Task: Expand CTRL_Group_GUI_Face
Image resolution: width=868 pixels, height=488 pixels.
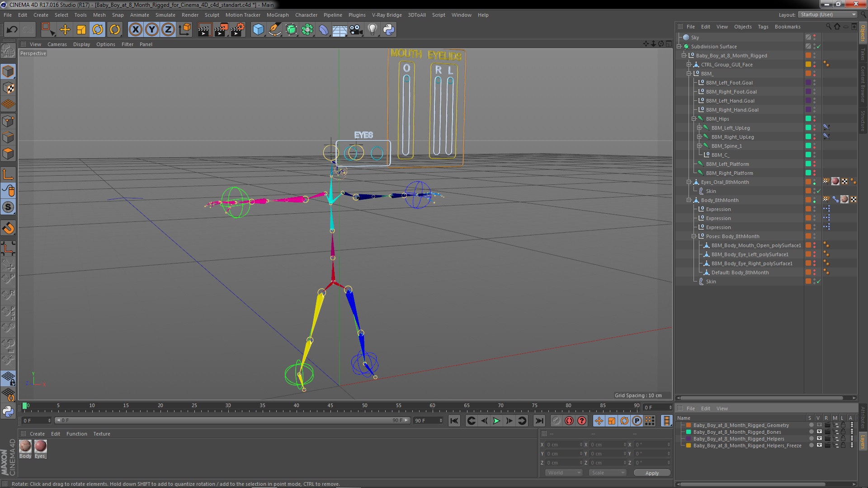Action: coord(689,65)
